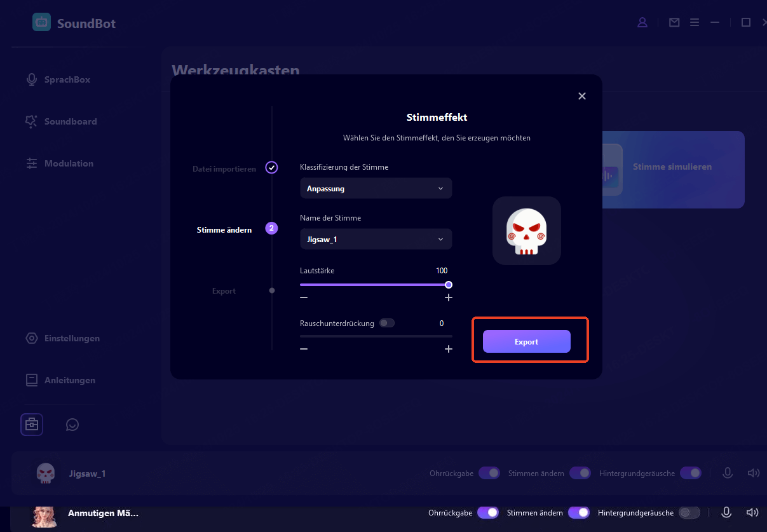
Task: Open the Klassifizierung der Stimme dropdown
Action: coord(376,188)
